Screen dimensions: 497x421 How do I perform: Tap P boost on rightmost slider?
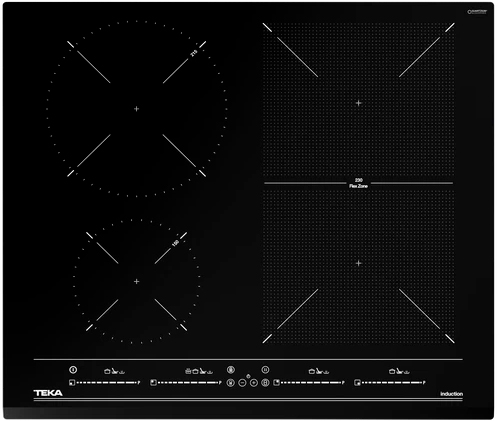tap(424, 383)
